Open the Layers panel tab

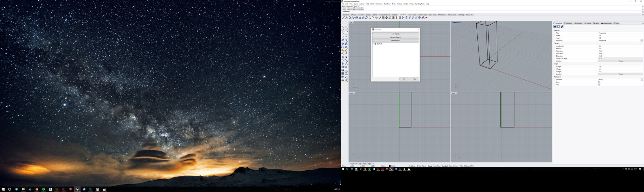tap(596, 24)
